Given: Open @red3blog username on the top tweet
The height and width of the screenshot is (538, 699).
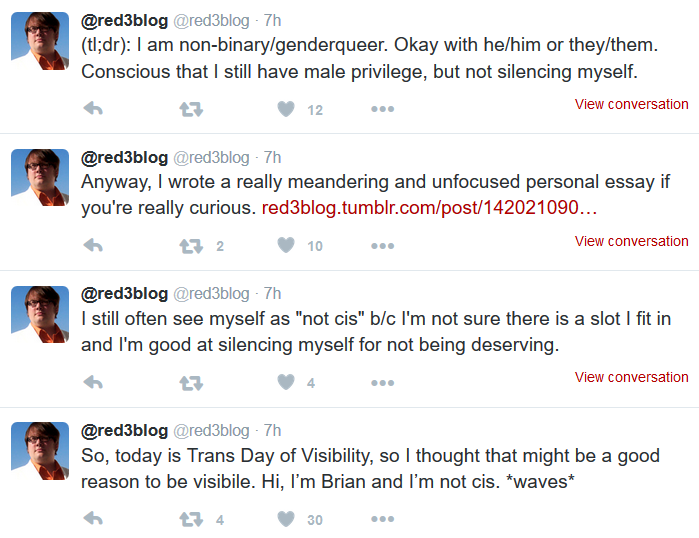Looking at the screenshot, I should 124,21.
